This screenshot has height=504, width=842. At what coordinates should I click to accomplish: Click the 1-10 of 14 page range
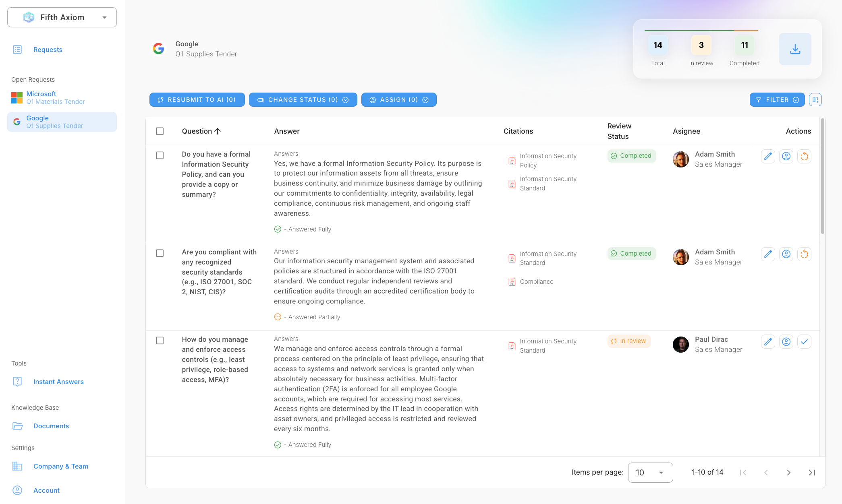707,472
